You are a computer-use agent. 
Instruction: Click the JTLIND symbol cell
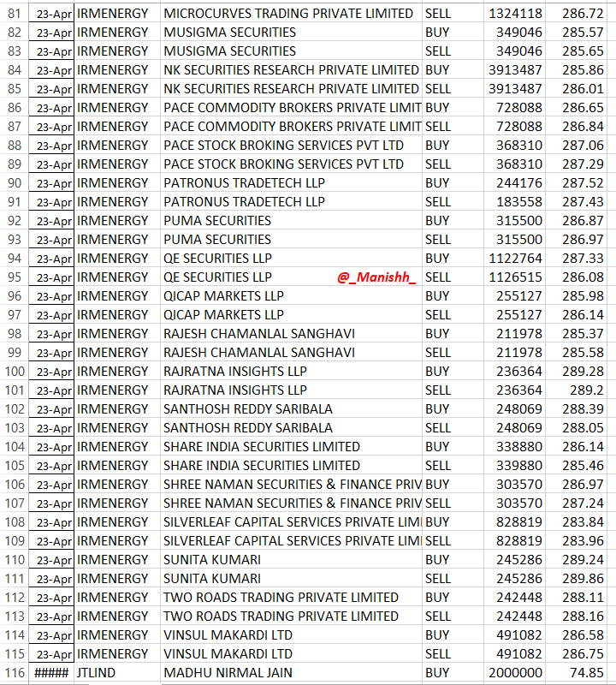click(117, 672)
